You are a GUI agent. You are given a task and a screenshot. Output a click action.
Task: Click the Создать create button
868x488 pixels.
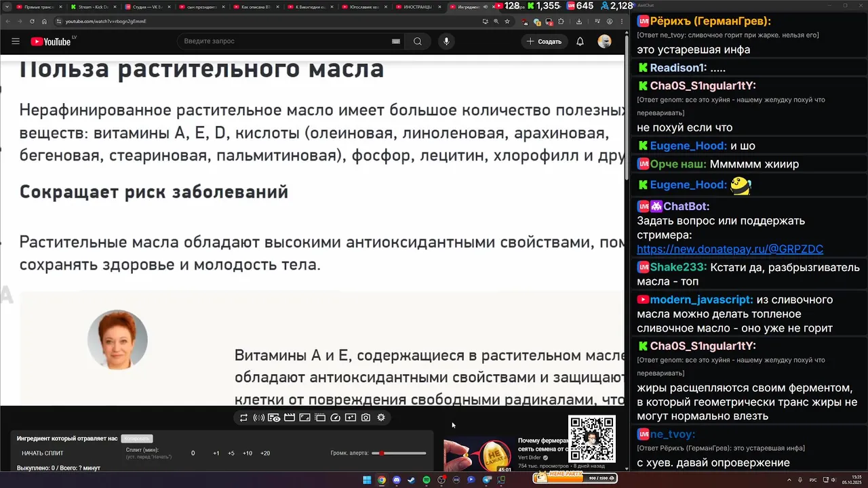click(x=544, y=41)
